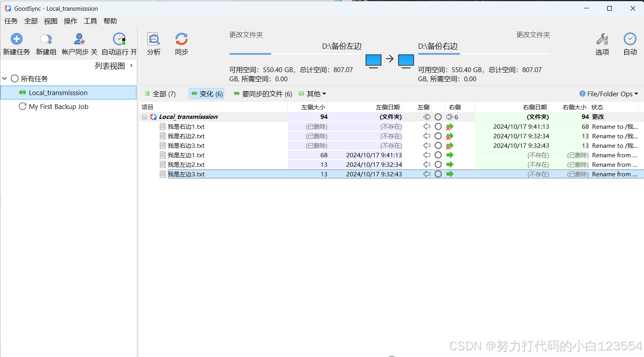
Task: Select the Local_transmisssion job in sidebar
Action: pos(69,93)
